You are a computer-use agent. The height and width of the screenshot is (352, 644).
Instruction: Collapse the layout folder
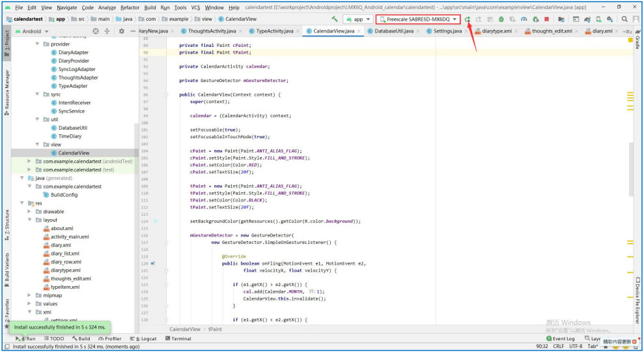point(29,220)
